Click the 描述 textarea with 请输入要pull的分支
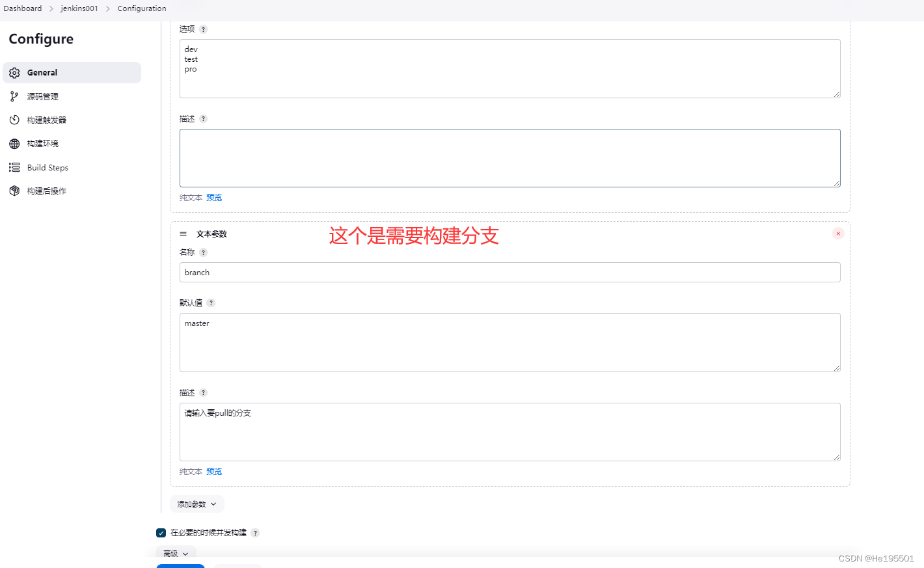This screenshot has height=568, width=924. click(x=510, y=432)
